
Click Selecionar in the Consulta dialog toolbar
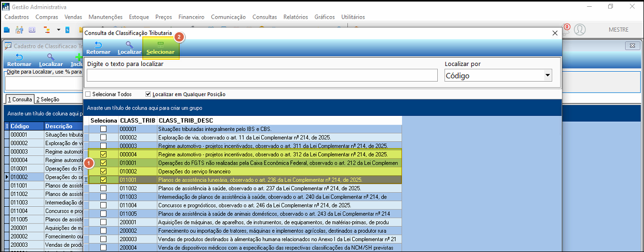[160, 48]
